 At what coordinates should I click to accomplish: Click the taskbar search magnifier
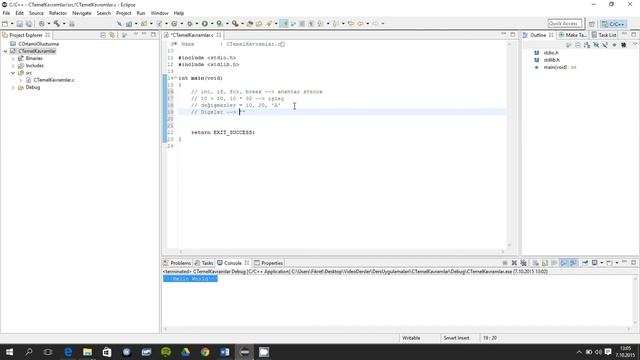coord(29,352)
